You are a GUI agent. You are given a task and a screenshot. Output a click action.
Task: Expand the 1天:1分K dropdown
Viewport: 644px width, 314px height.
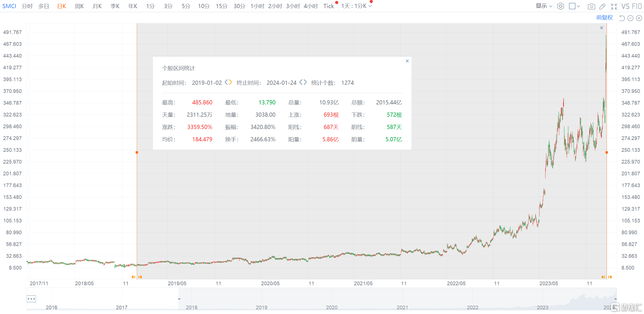pos(356,6)
